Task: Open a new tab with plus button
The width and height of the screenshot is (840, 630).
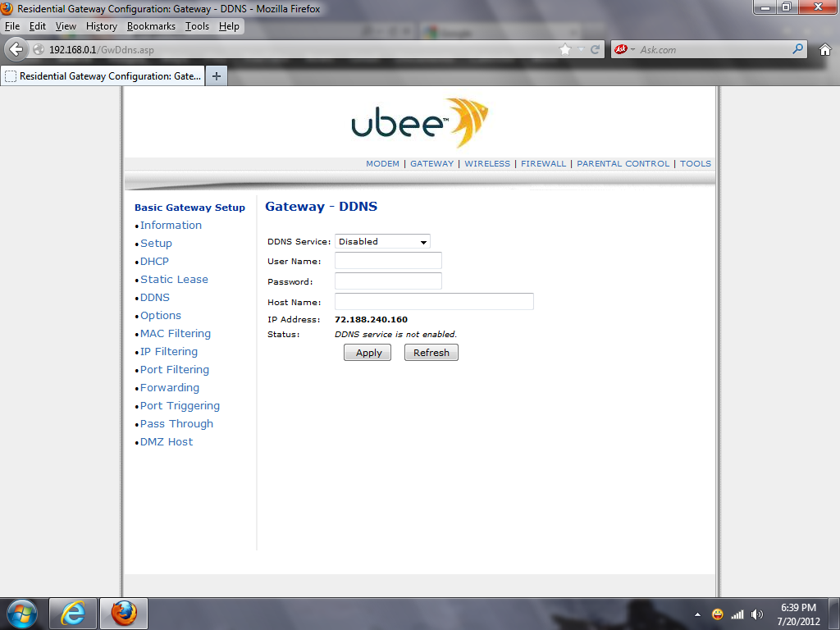Action: [x=217, y=76]
